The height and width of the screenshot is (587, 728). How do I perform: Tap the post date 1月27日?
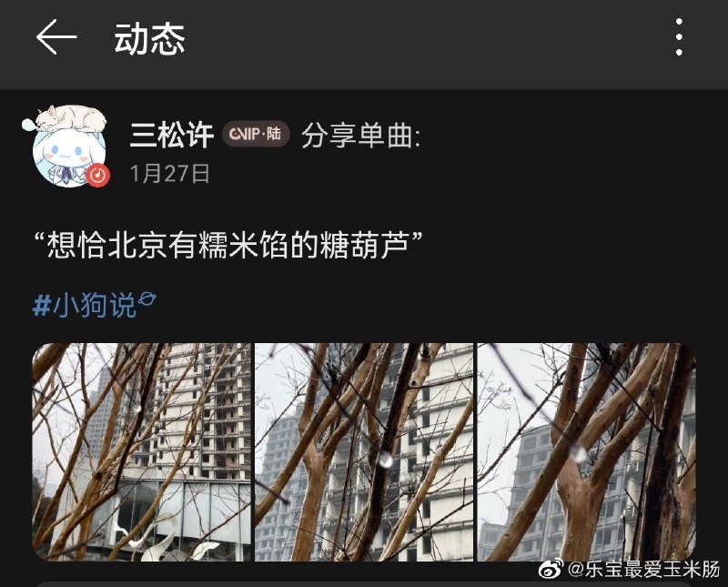coord(169,174)
